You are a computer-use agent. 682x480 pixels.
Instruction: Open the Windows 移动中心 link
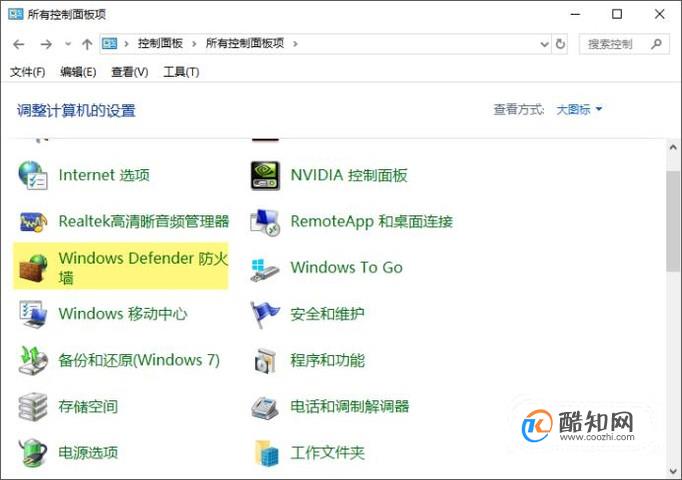pos(123,313)
